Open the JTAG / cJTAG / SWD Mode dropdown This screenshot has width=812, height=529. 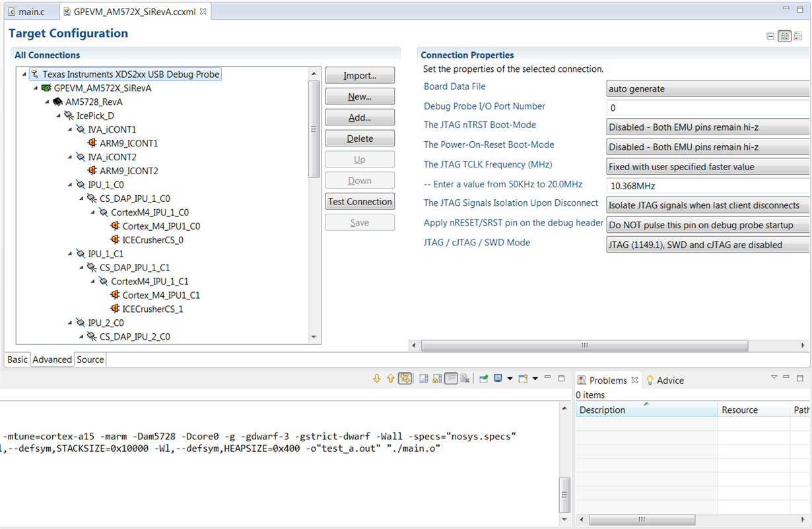pyautogui.click(x=709, y=245)
